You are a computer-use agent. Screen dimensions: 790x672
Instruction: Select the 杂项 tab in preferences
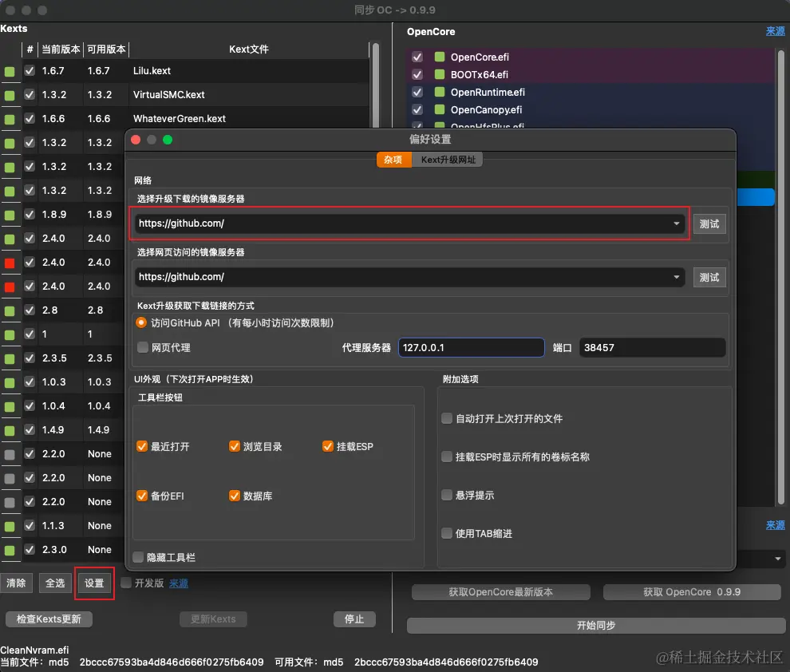(x=393, y=160)
